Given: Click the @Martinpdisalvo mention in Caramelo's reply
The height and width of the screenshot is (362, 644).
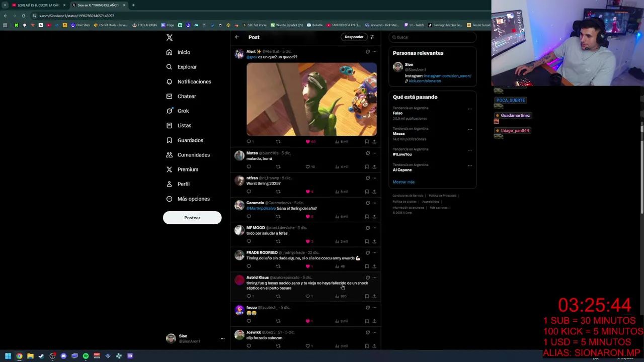Looking at the screenshot, I should [261, 208].
